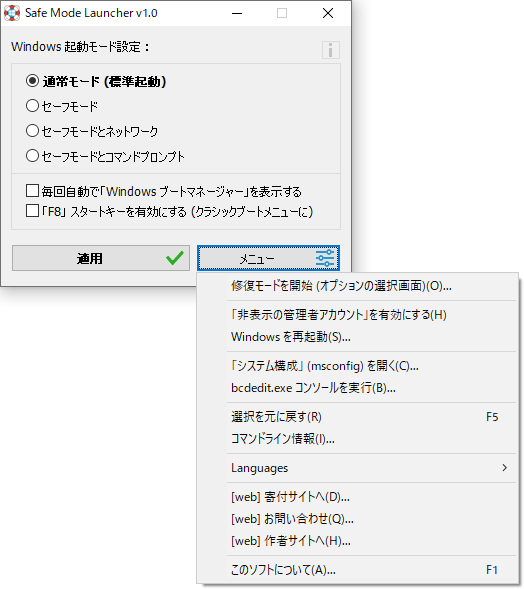Click the sliders icon on メニュー button
Screen dimensions: 524x589
coord(325,258)
